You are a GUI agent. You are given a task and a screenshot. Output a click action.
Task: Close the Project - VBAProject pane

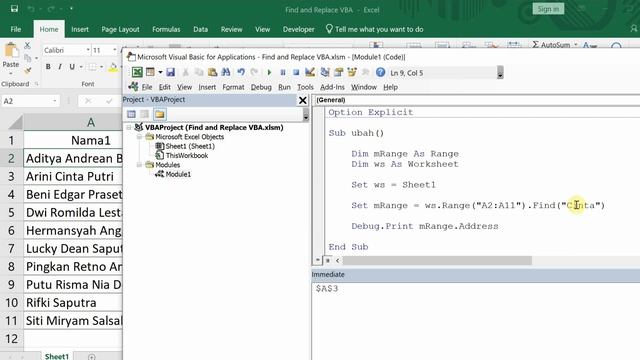pyautogui.click(x=302, y=100)
